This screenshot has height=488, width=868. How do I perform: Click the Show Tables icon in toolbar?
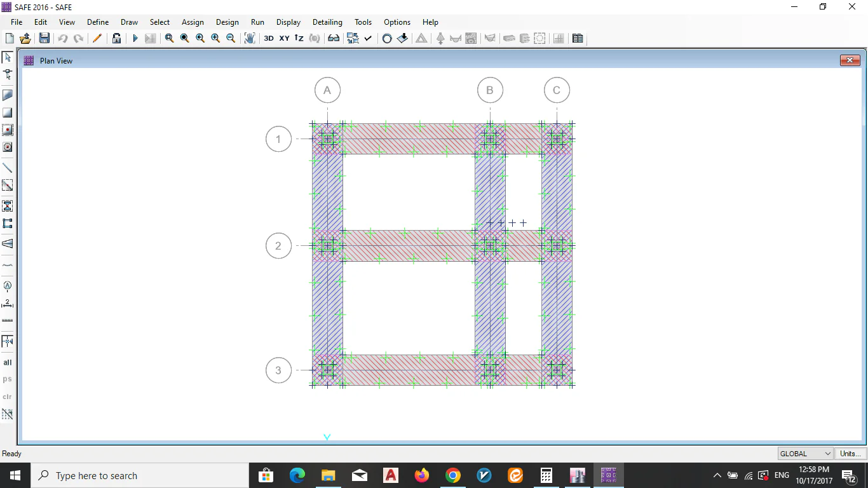coord(578,38)
